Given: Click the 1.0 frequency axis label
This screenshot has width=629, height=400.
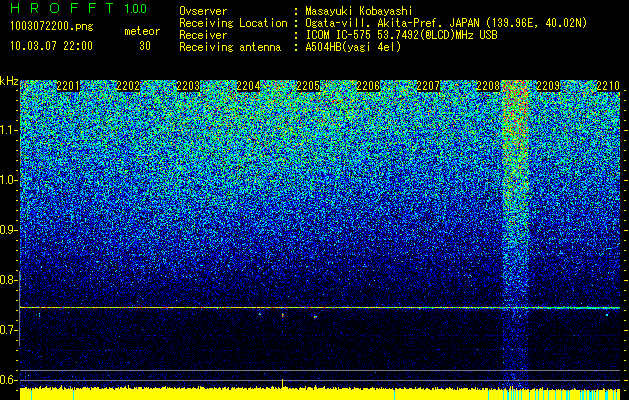Looking at the screenshot, I should (9, 180).
